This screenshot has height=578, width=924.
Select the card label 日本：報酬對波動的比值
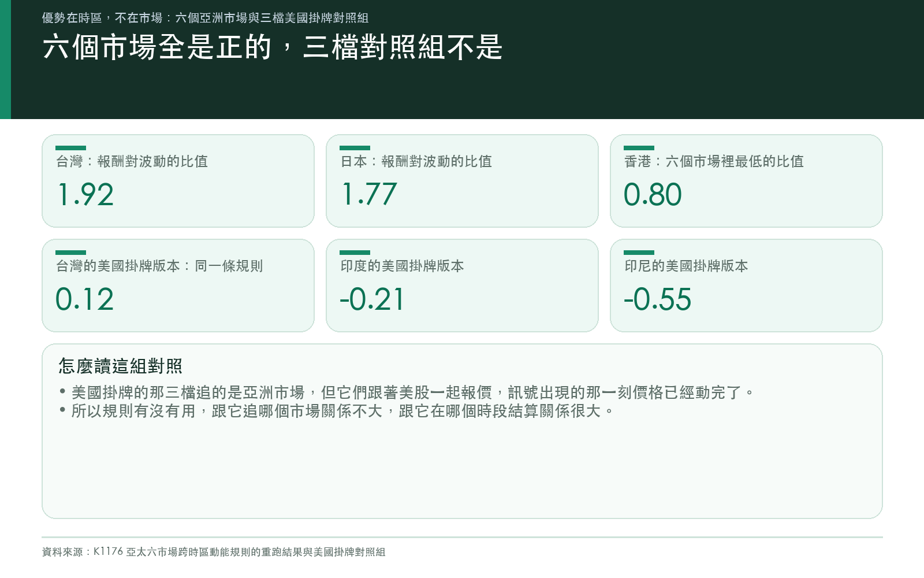coord(416,161)
